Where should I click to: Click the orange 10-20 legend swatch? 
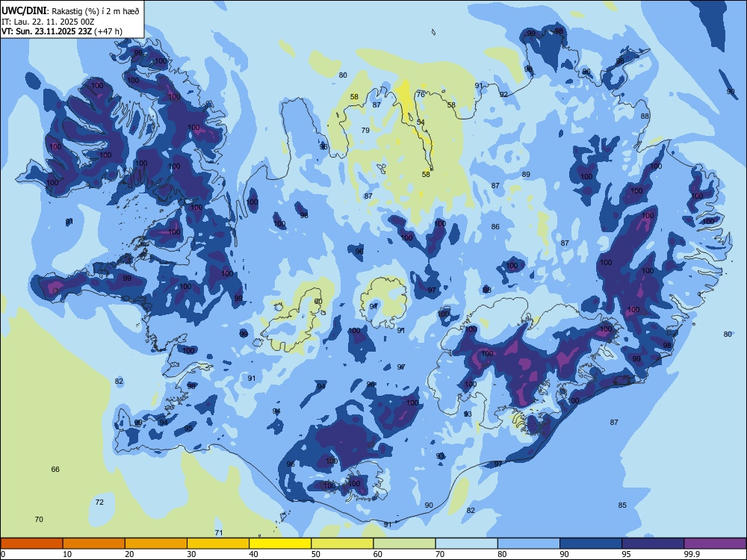(94, 544)
